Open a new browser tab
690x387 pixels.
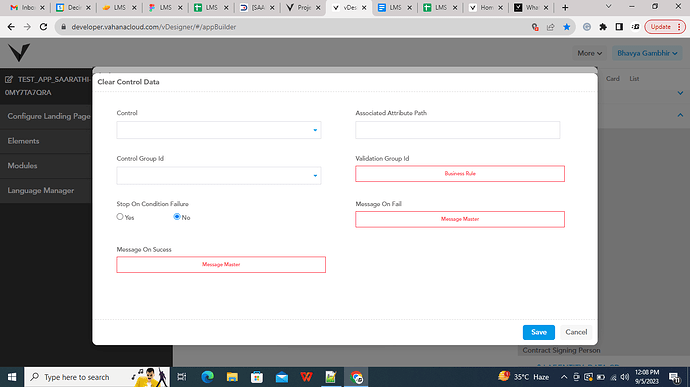[x=565, y=7]
